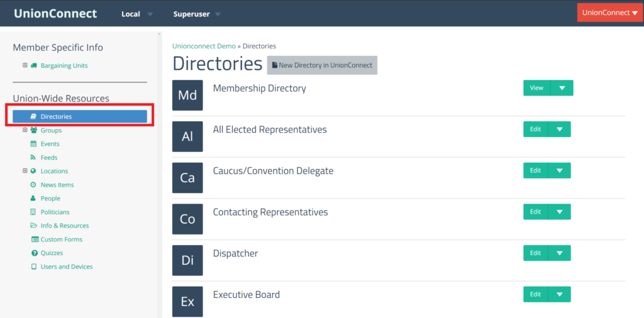Viewport: 644px width, 318px height.
Task: Click Edit for All Elected Representatives
Action: [535, 129]
